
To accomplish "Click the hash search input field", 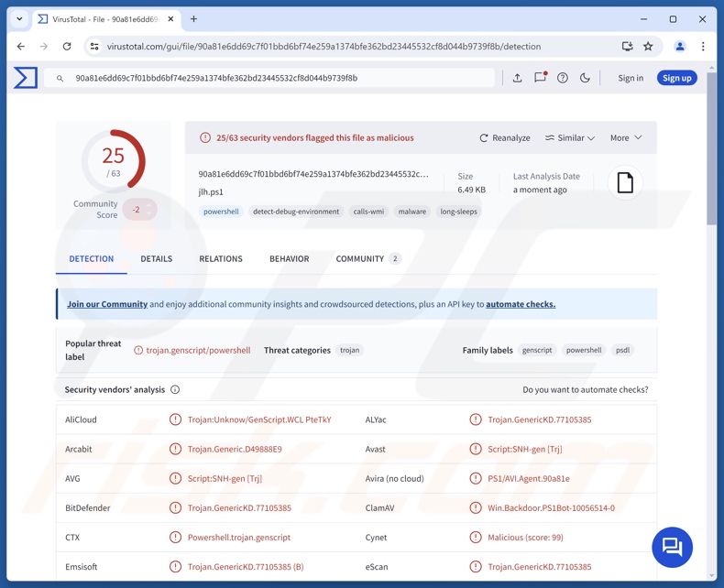I will 275,78.
